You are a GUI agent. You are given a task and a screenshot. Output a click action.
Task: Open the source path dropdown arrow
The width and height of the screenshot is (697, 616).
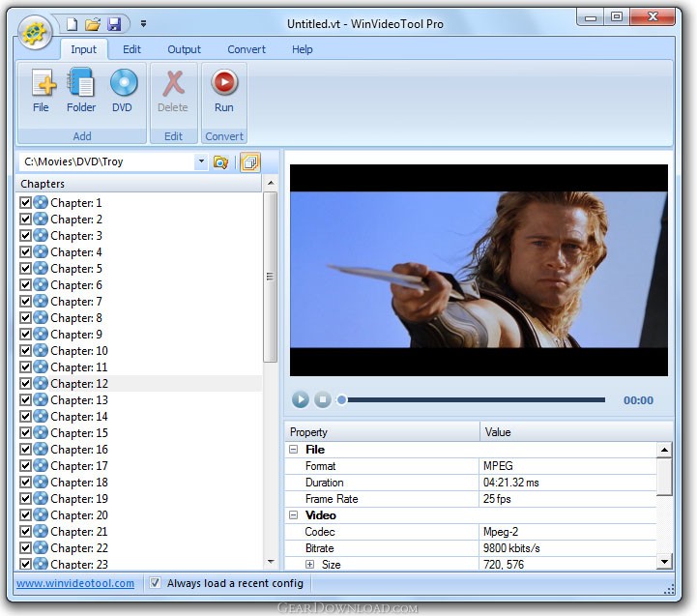tap(201, 161)
